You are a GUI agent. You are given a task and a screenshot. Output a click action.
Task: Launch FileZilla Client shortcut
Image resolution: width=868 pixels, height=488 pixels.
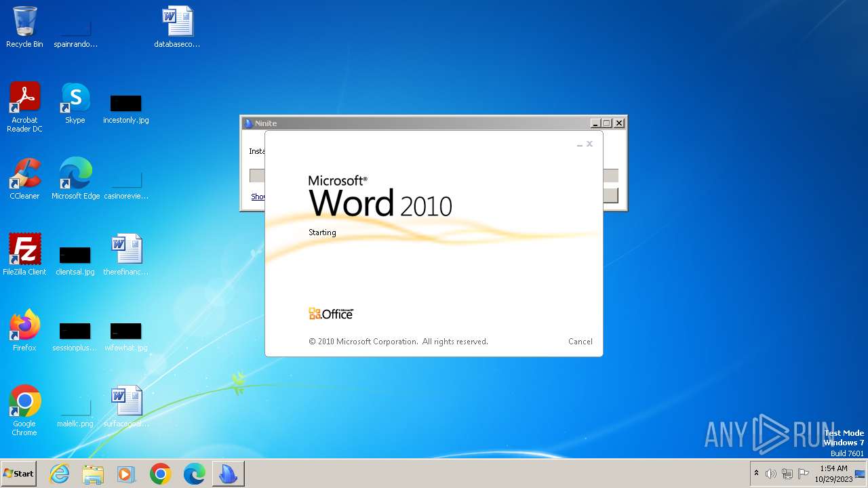pyautogui.click(x=24, y=255)
